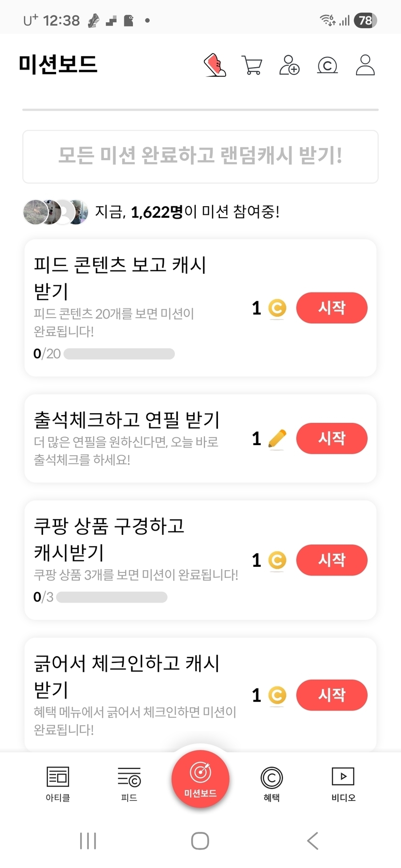Open the cash coin icon in header
This screenshot has width=401, height=868.
click(x=327, y=65)
